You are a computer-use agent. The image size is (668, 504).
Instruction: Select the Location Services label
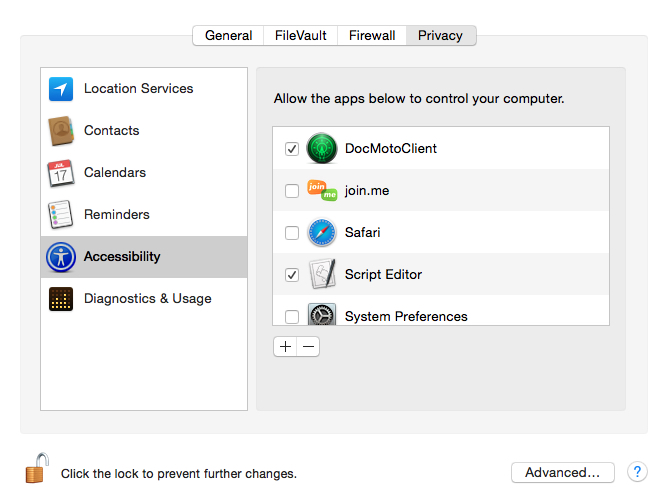pyautogui.click(x=138, y=89)
